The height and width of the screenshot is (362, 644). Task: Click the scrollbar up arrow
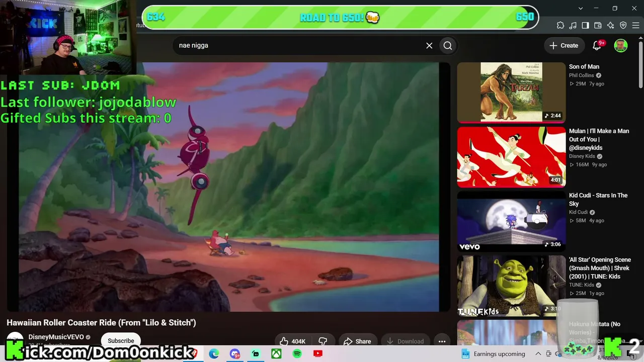point(640,38)
